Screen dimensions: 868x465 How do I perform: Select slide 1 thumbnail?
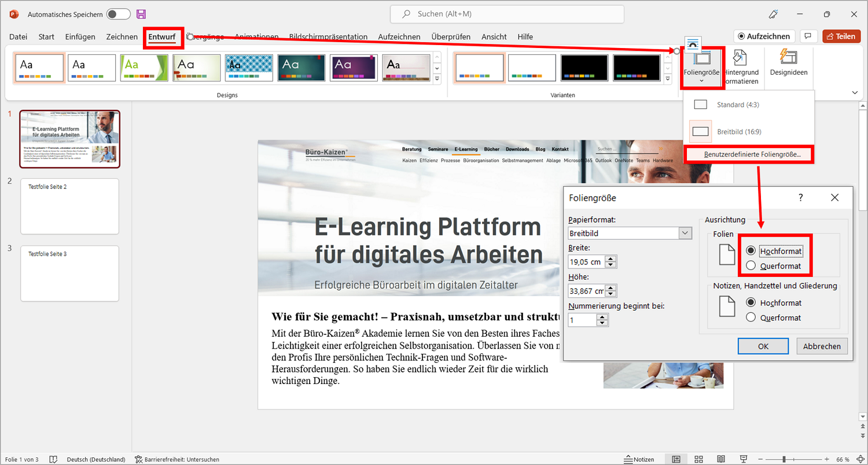[x=70, y=139]
